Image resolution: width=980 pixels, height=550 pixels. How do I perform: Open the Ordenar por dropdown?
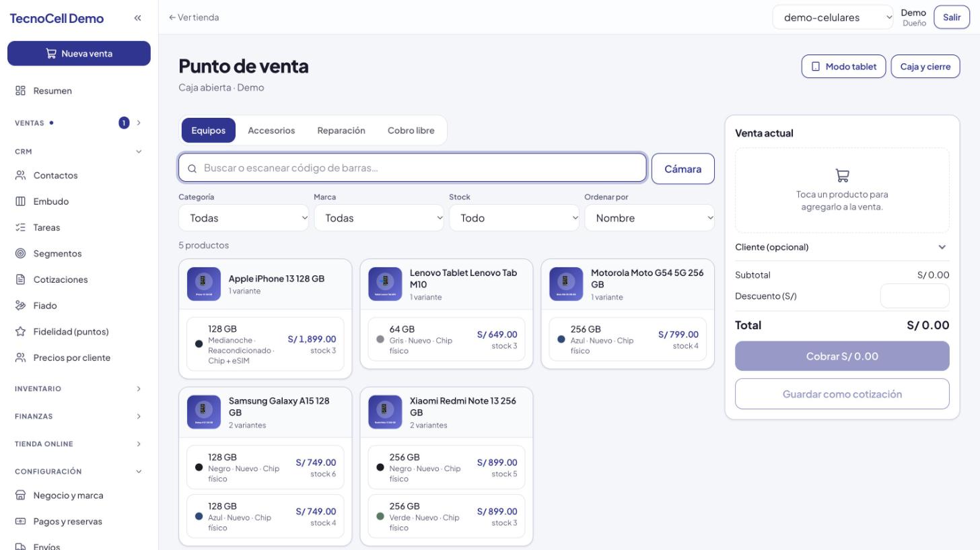click(650, 218)
